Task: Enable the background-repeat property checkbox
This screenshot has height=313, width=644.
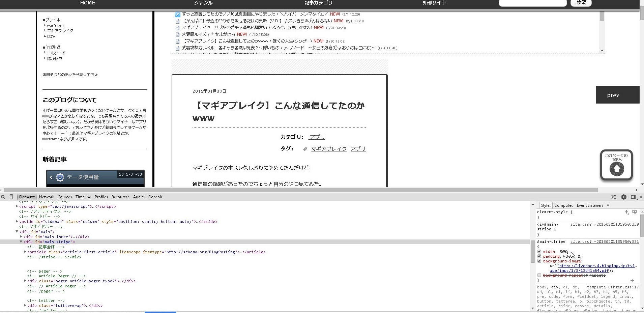Action: [539, 275]
